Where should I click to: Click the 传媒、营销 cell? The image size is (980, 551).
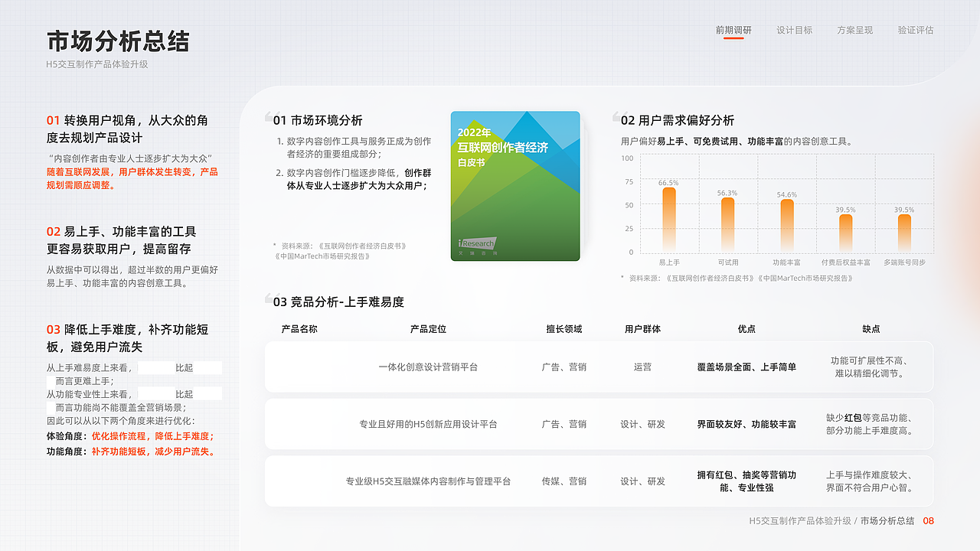tap(564, 481)
